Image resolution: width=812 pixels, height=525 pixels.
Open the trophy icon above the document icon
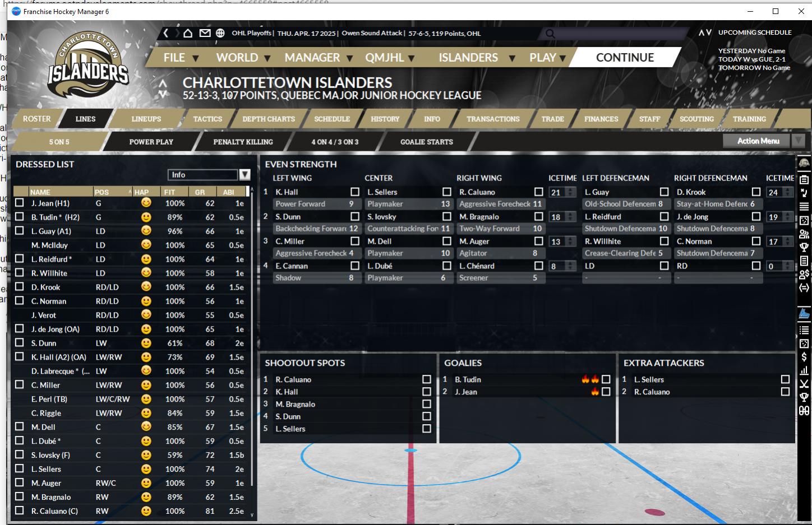pos(804,248)
